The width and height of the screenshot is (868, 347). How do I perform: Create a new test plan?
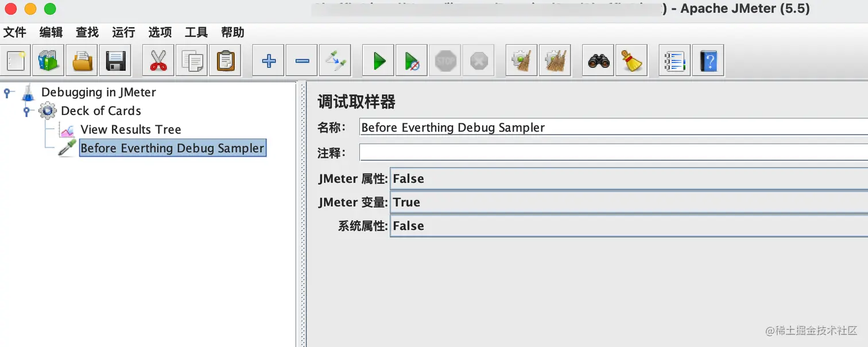click(15, 60)
